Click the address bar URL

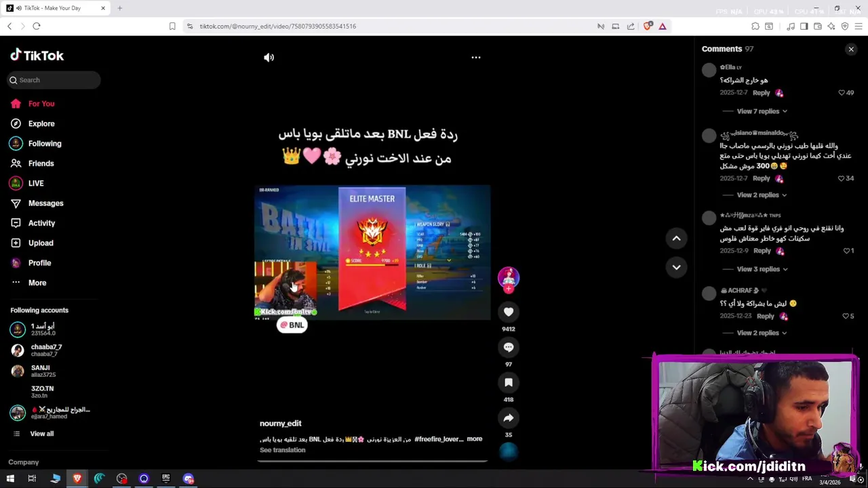pos(277,26)
